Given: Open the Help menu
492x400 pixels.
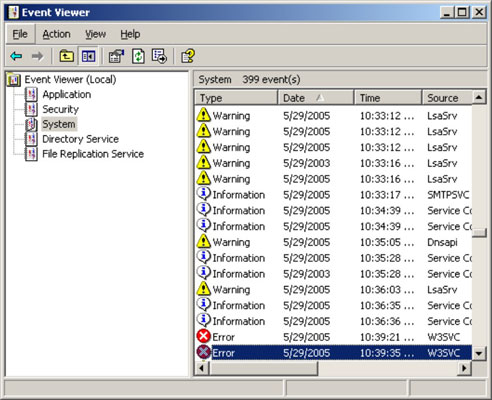Looking at the screenshot, I should 130,34.
